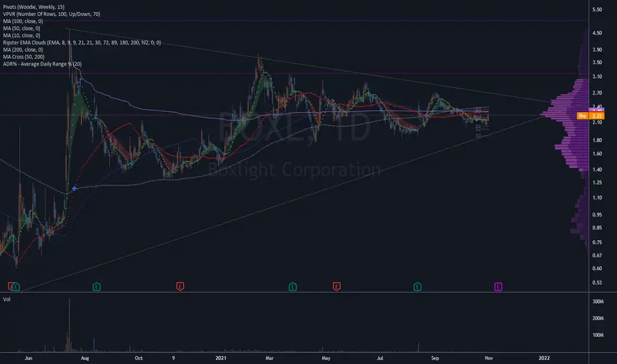Click the 0.67 price axis label

(x=597, y=255)
